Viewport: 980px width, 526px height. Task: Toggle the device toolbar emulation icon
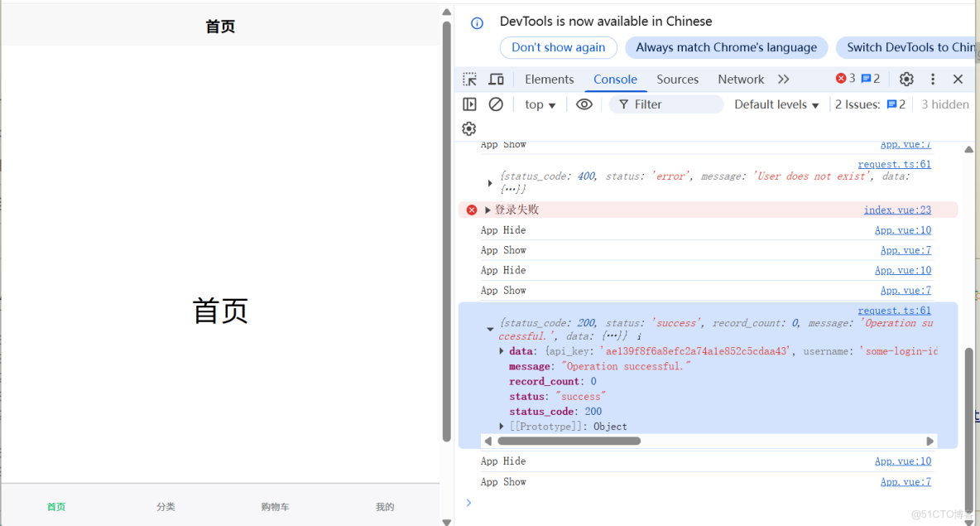point(496,79)
